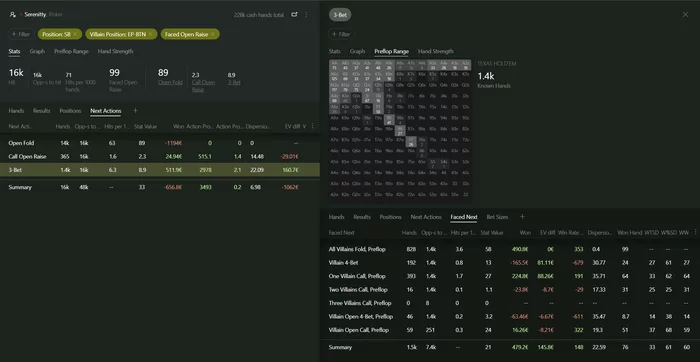Follow the 3-Bet stat link under 8.9

(234, 83)
